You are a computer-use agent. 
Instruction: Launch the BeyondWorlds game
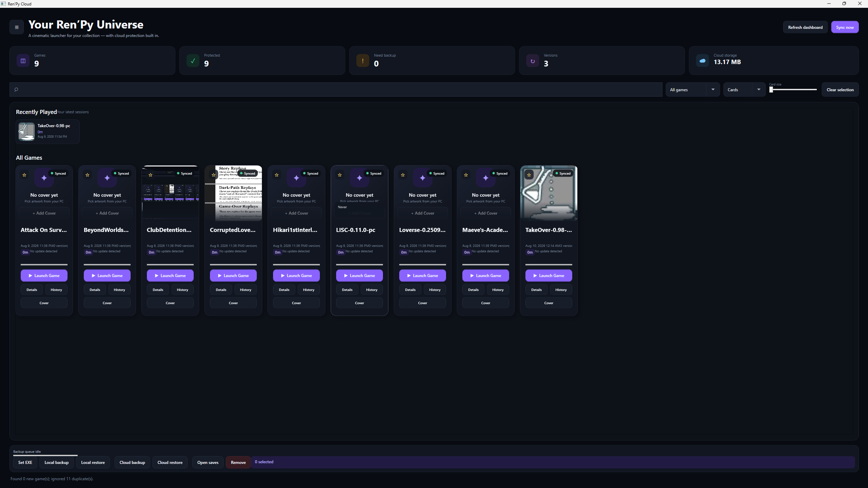[107, 276]
